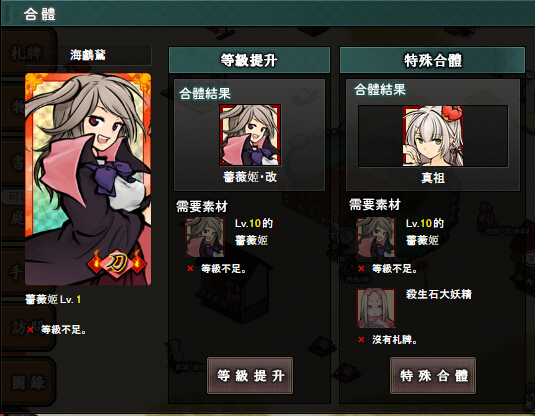Image resolution: width=535 pixels, height=416 pixels.
Task: Click the 薔薇姬 material icon under 等級提升
Action: point(205,237)
